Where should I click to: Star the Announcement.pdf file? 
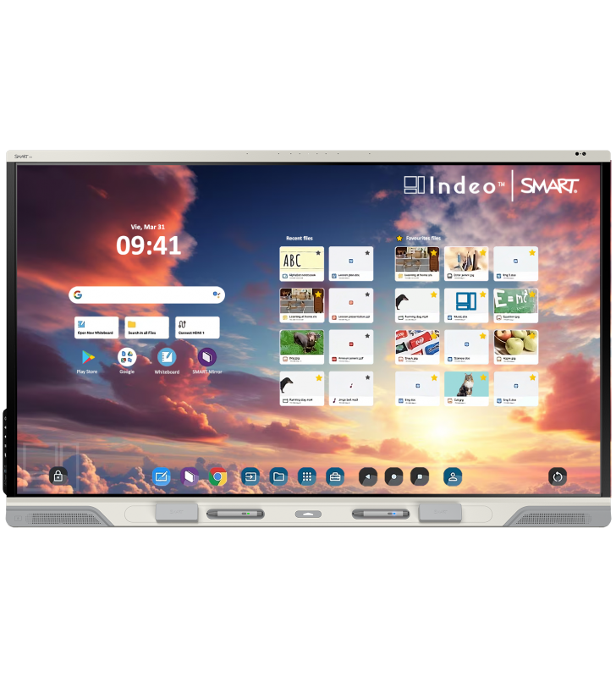click(367, 336)
